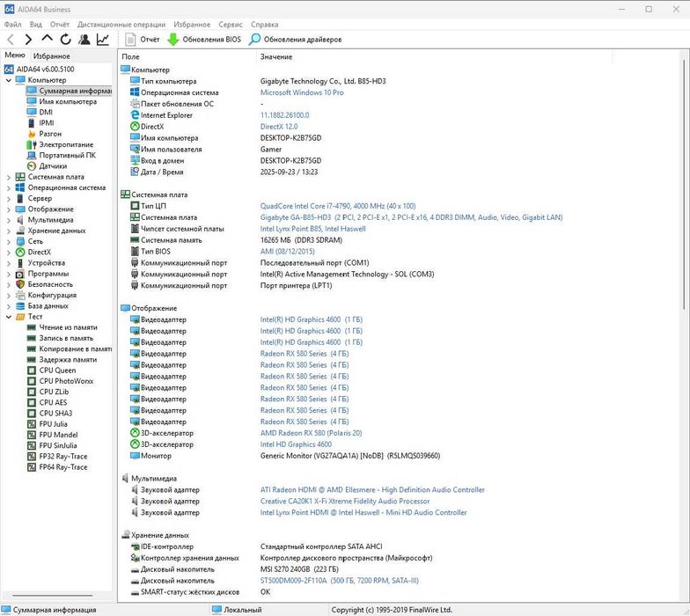Open Обновления драйверов in the toolbar
The image size is (690, 616).
click(296, 40)
